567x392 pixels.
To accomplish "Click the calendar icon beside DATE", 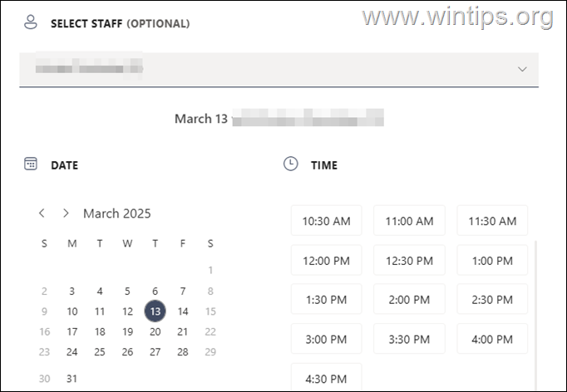I will [x=31, y=164].
